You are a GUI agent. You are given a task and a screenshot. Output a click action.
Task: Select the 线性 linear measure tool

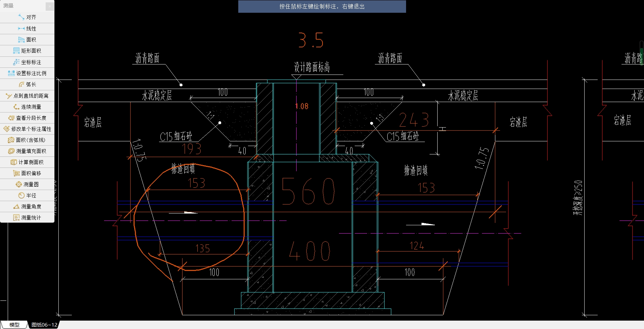(x=27, y=29)
